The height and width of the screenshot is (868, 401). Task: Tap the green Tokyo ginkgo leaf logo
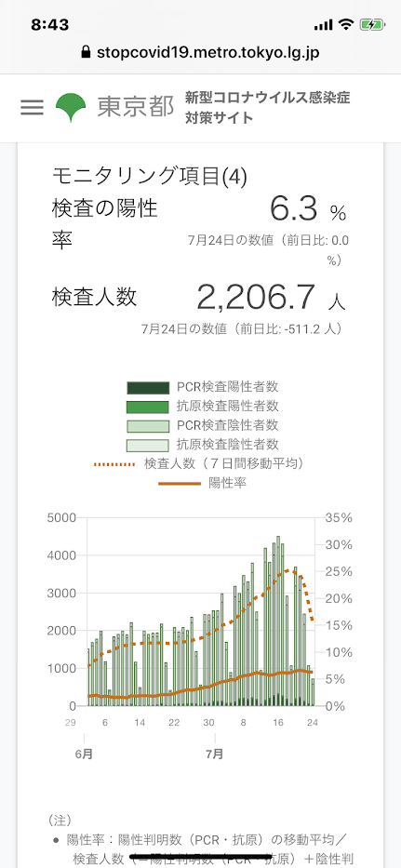click(x=71, y=107)
